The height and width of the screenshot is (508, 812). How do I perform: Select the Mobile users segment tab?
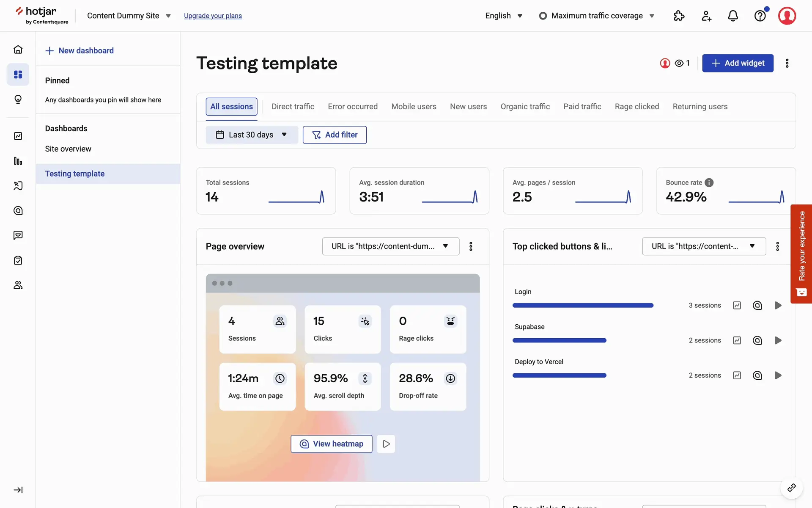(x=414, y=107)
